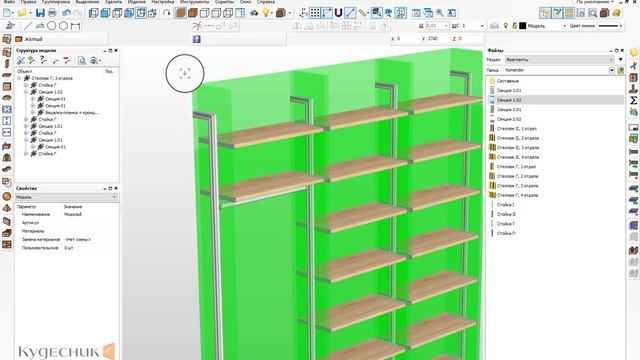640x360 pixels.
Task: Click the first wireframe cube view icon
Action: [x=93, y=13]
